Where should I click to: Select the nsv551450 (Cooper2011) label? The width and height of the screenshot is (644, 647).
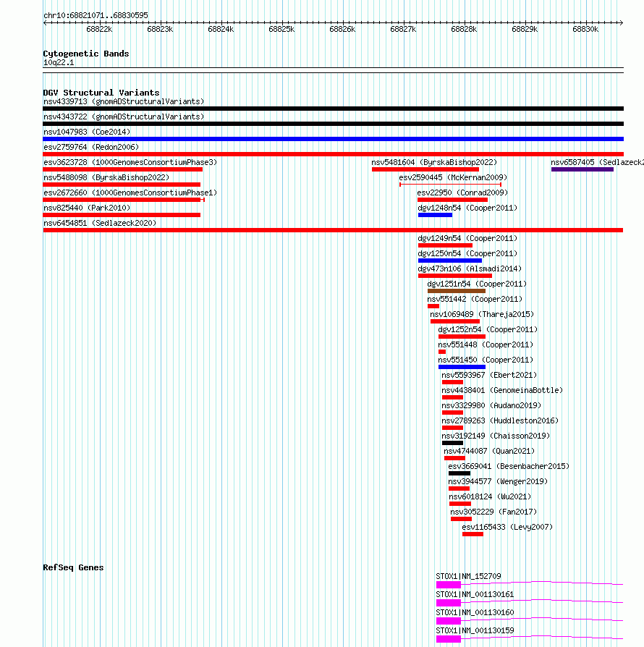(x=486, y=360)
